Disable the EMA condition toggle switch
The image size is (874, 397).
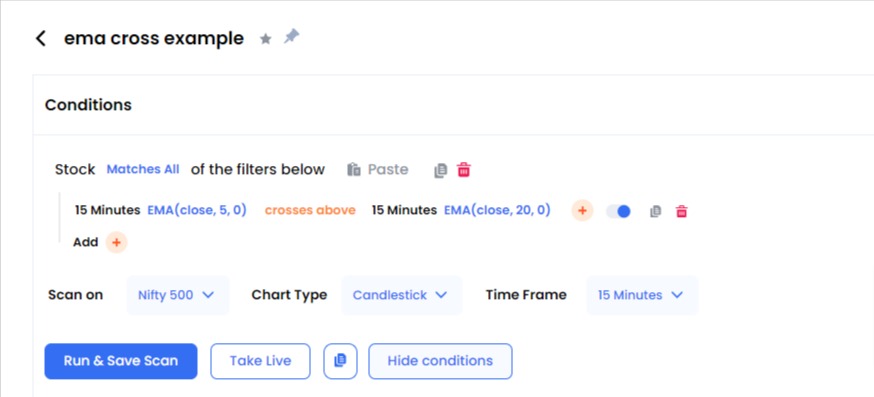click(x=619, y=212)
